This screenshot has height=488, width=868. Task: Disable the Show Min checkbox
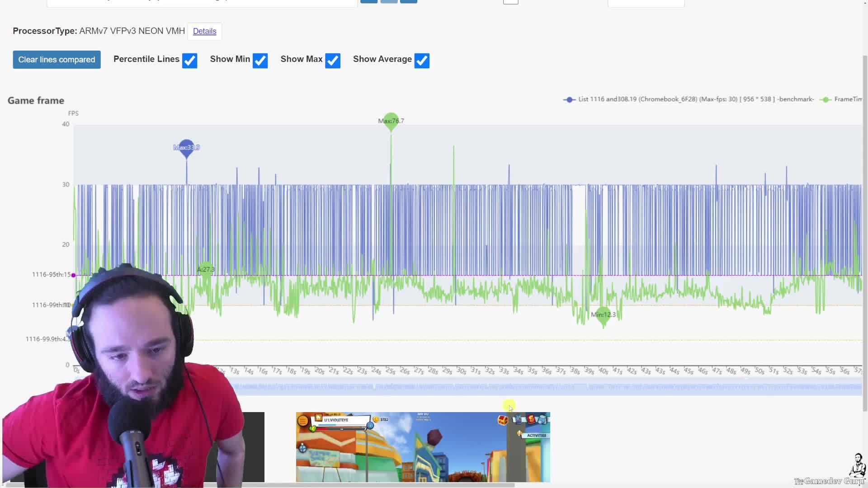click(260, 61)
